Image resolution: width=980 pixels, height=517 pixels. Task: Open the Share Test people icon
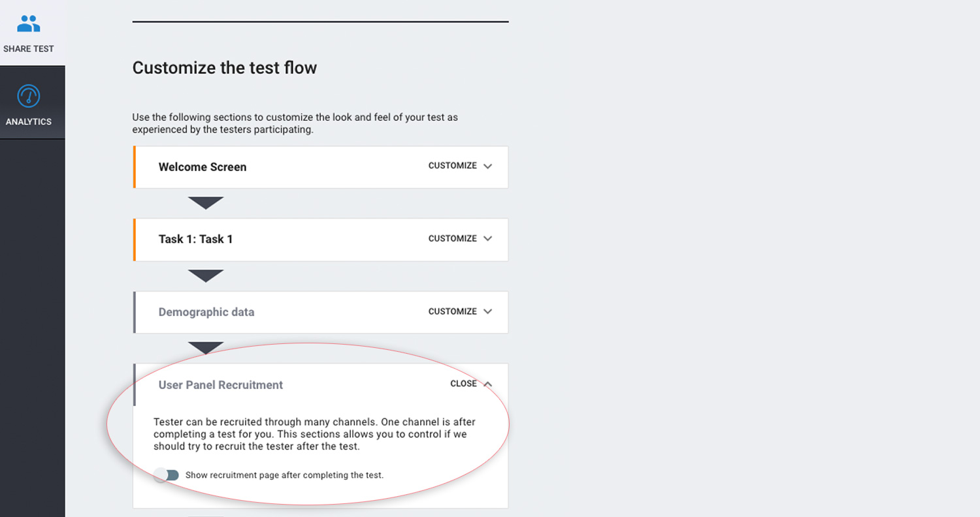[x=29, y=24]
